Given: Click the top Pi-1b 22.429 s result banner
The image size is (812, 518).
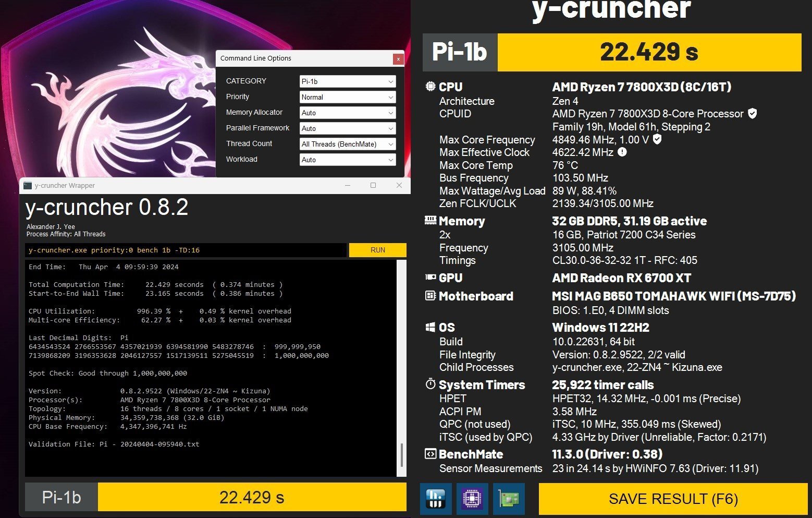Looking at the screenshot, I should click(x=612, y=52).
